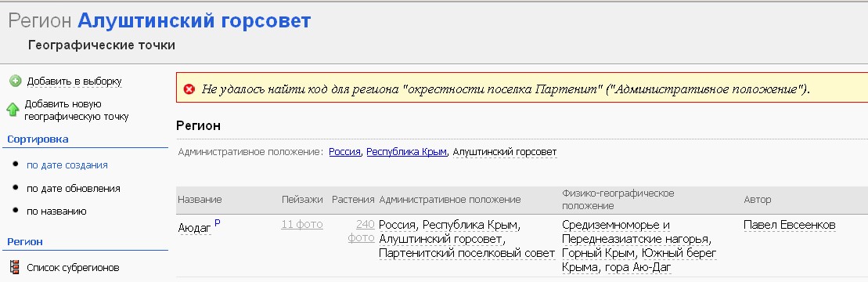Click the superscript P marker next to Аюдаг

coord(217,222)
